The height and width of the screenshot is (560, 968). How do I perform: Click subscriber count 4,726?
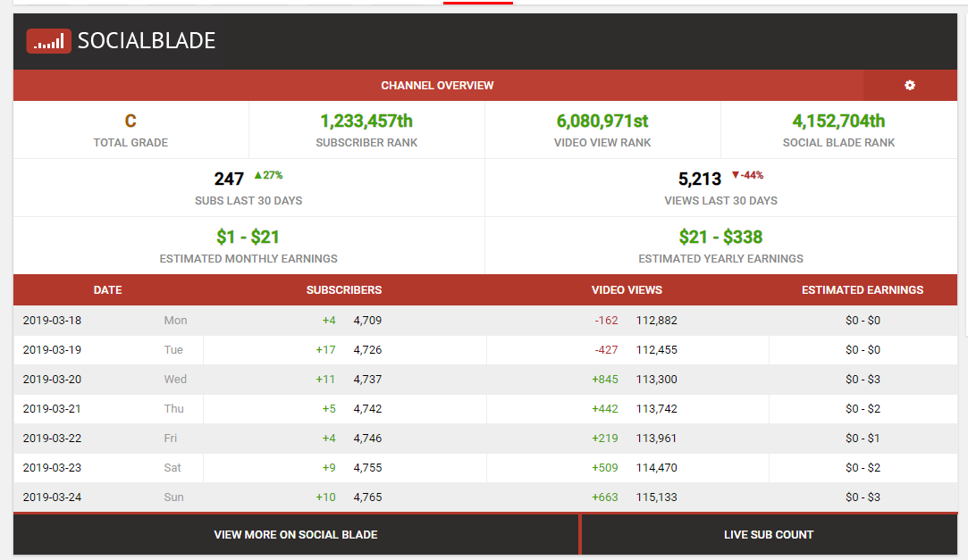click(x=367, y=350)
